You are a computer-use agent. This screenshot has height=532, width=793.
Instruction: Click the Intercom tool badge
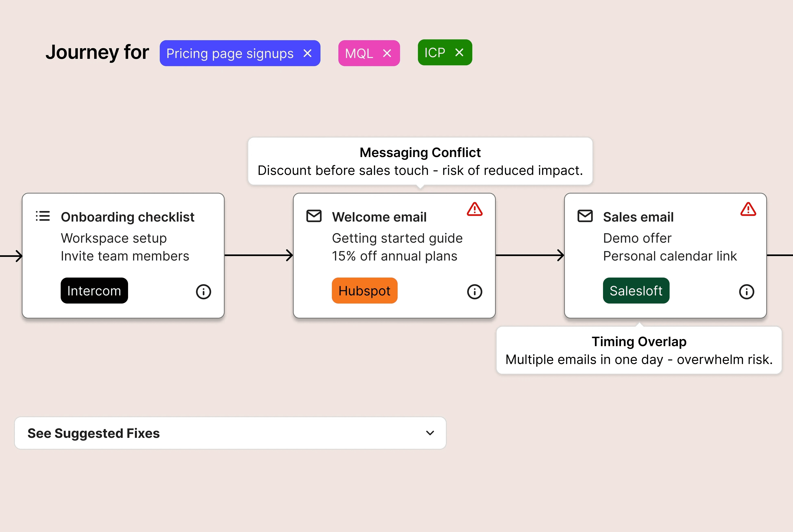[94, 291]
